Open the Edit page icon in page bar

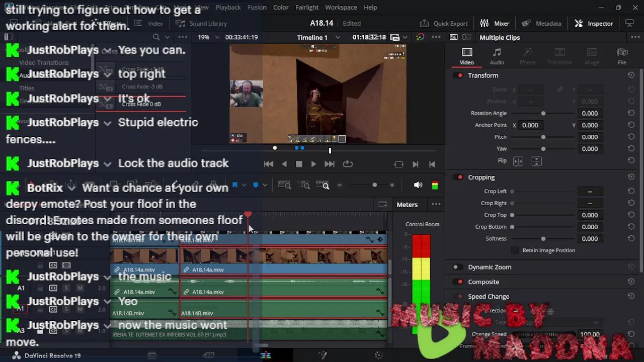[266, 355]
